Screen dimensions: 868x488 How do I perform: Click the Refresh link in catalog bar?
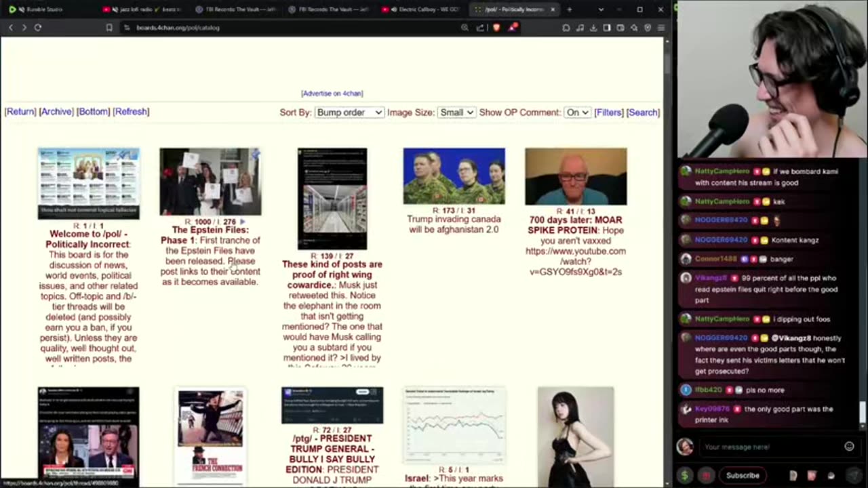point(131,112)
